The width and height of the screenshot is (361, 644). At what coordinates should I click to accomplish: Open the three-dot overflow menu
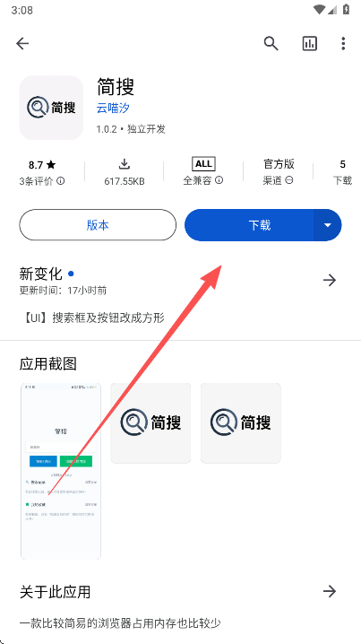[343, 43]
